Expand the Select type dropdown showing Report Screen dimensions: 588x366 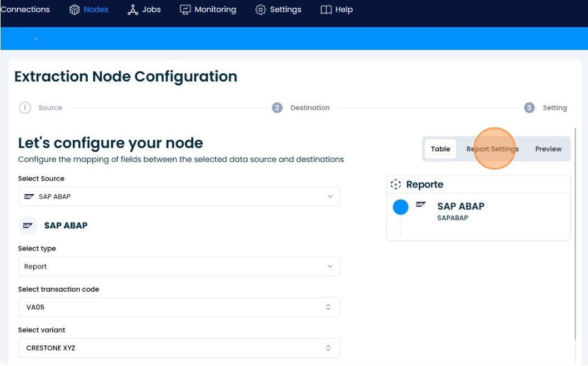[179, 266]
